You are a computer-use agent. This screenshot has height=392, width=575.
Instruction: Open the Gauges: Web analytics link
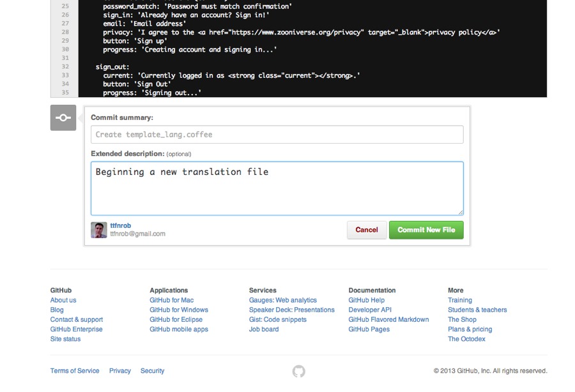[x=282, y=300]
